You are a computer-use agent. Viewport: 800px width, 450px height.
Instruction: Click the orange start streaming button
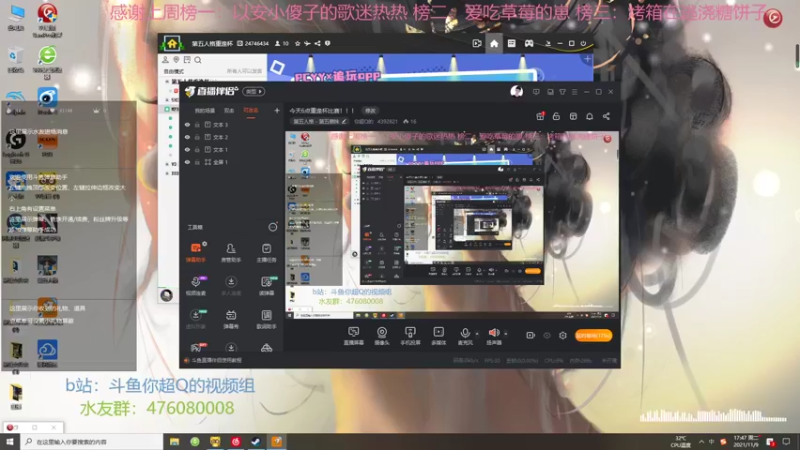tap(593, 335)
